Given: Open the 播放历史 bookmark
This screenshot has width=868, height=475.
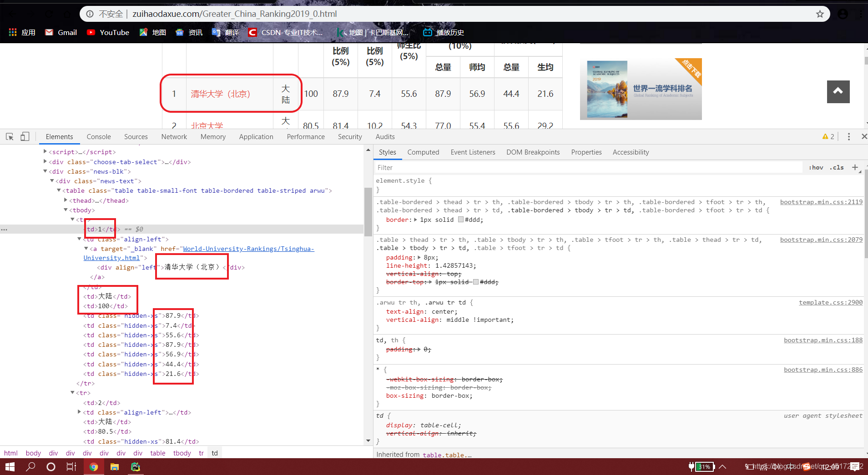Looking at the screenshot, I should [444, 32].
